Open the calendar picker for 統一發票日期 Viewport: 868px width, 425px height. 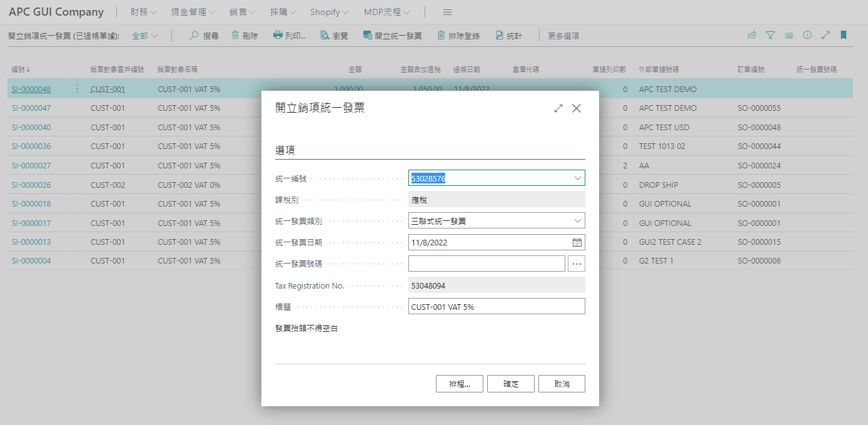577,242
